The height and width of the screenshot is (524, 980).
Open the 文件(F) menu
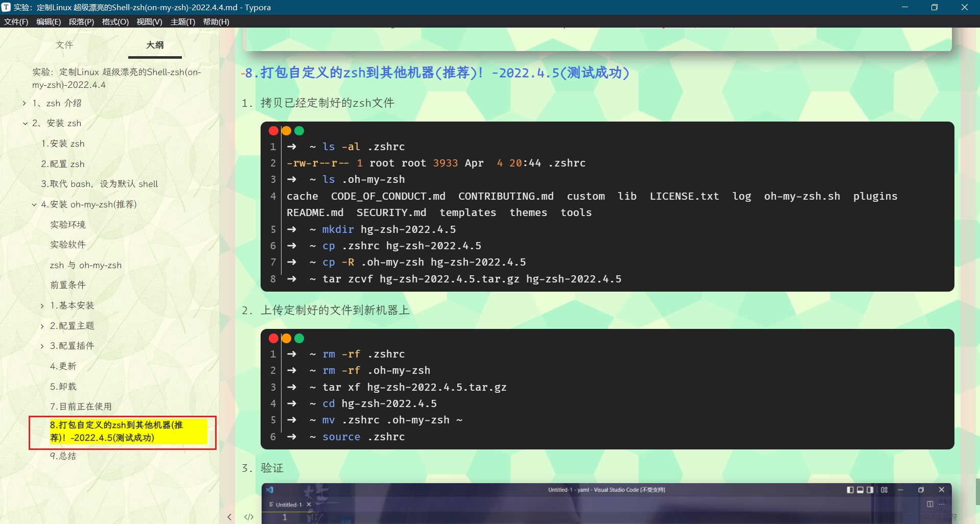pyautogui.click(x=16, y=21)
